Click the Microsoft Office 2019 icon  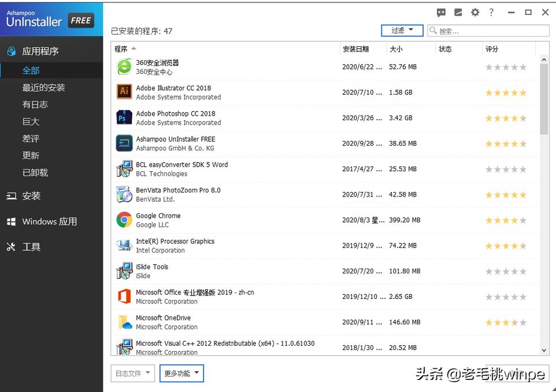[124, 296]
